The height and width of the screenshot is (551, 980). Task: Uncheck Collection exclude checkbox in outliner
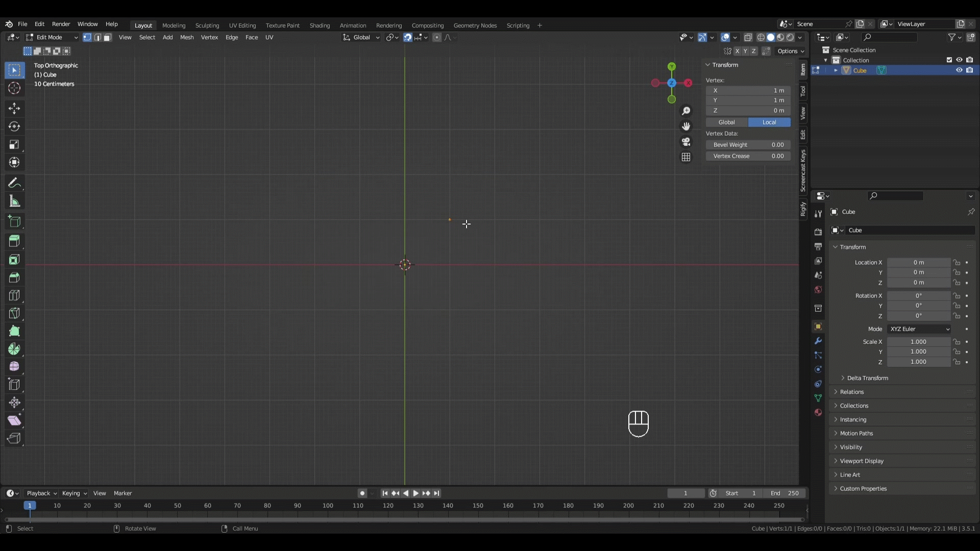coord(949,60)
